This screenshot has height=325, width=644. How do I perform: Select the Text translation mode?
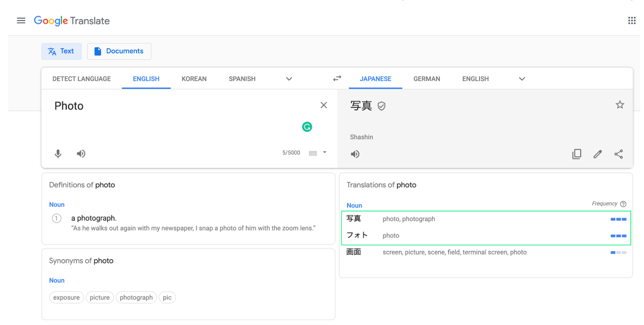pyautogui.click(x=61, y=51)
